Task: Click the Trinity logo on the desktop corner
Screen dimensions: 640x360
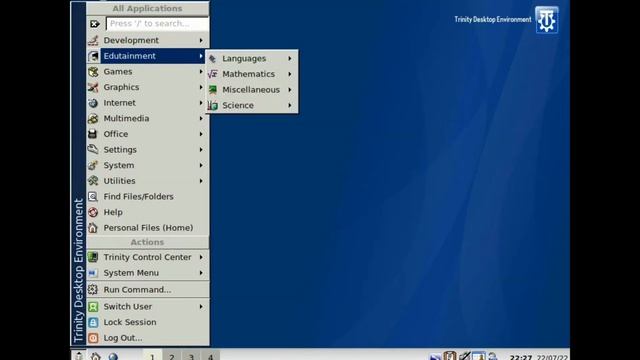Action: click(x=547, y=20)
